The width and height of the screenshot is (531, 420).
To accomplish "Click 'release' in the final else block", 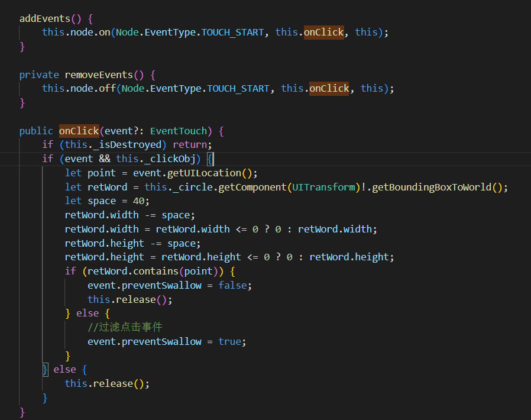I will pyautogui.click(x=113, y=383).
